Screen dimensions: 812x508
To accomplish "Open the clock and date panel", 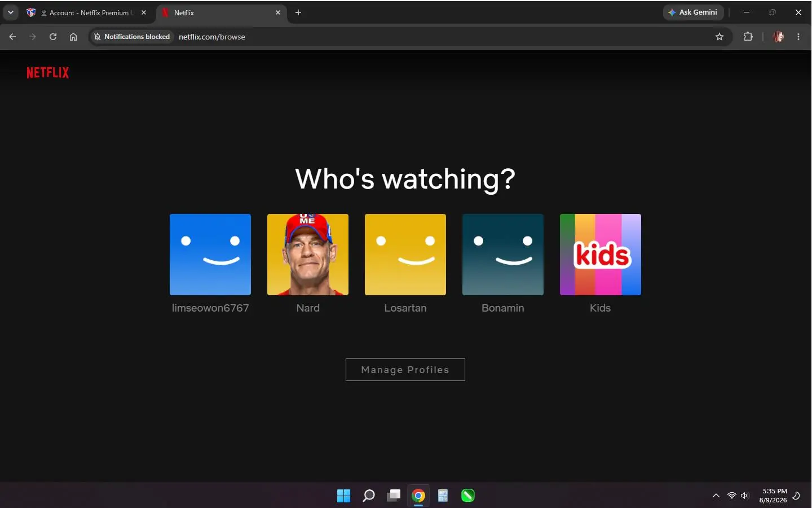I will coord(773,496).
